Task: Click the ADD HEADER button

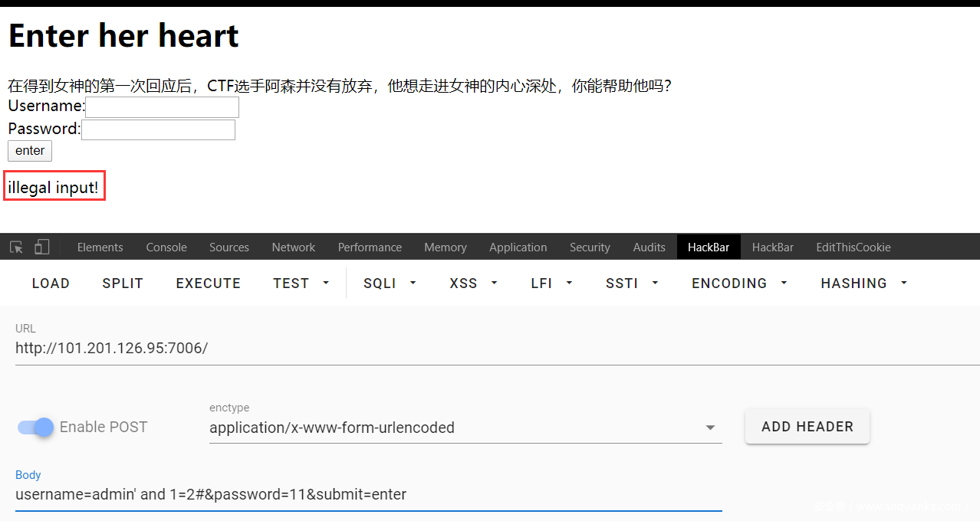Action: (807, 427)
